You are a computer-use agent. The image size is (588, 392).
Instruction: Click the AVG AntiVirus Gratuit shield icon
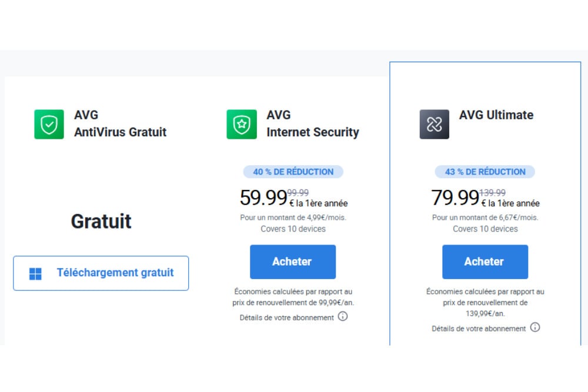(49, 125)
